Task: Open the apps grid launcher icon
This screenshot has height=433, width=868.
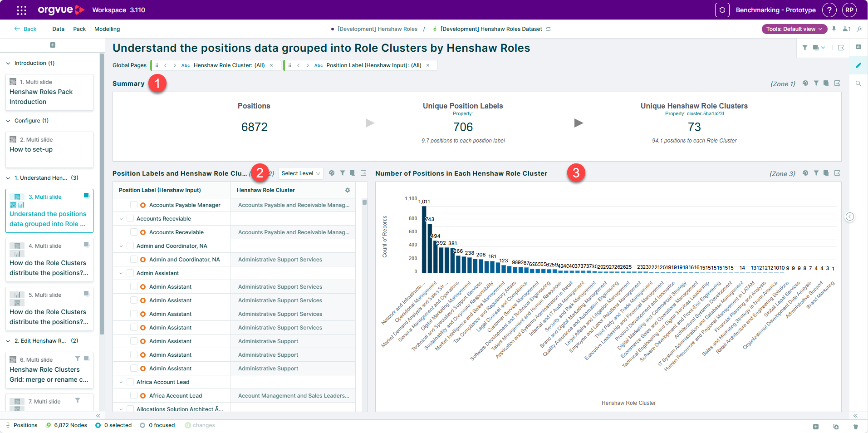Action: pos(21,10)
